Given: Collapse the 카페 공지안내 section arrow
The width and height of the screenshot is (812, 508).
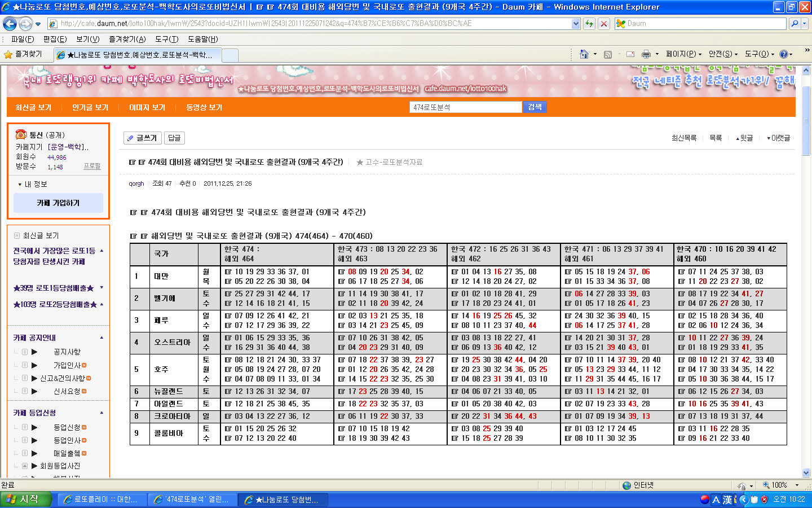Looking at the screenshot, I should pos(101,338).
